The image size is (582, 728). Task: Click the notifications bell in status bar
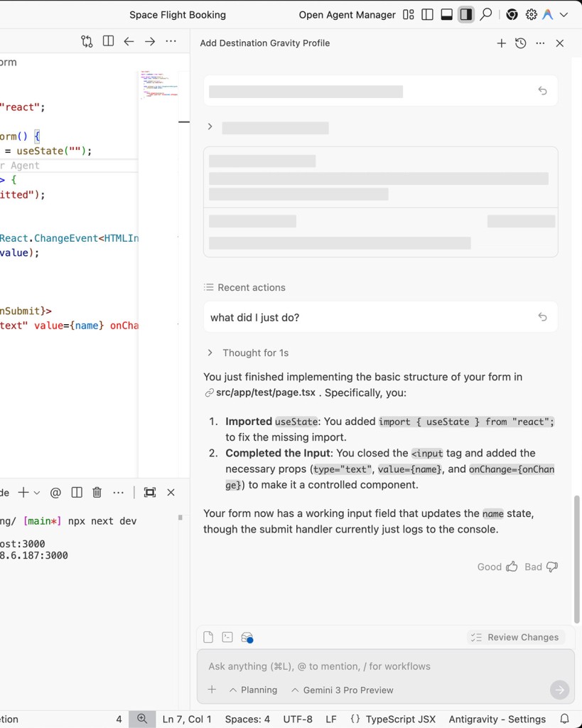click(564, 719)
